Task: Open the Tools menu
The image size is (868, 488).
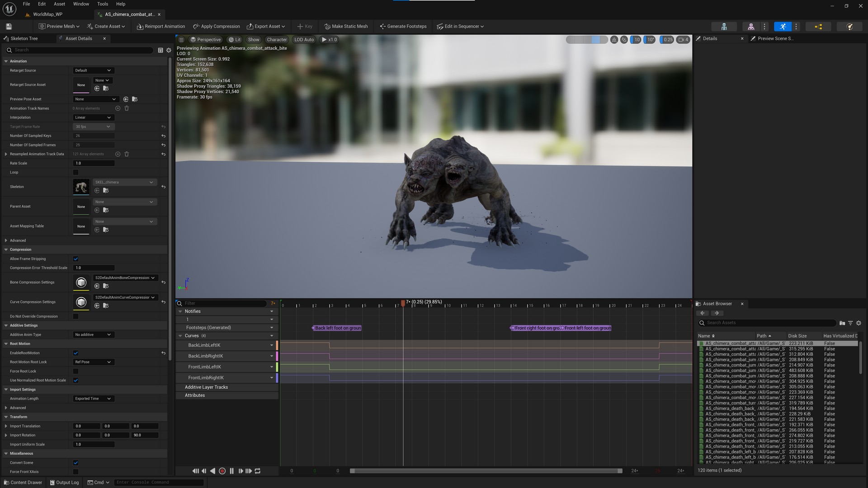Action: tap(103, 4)
